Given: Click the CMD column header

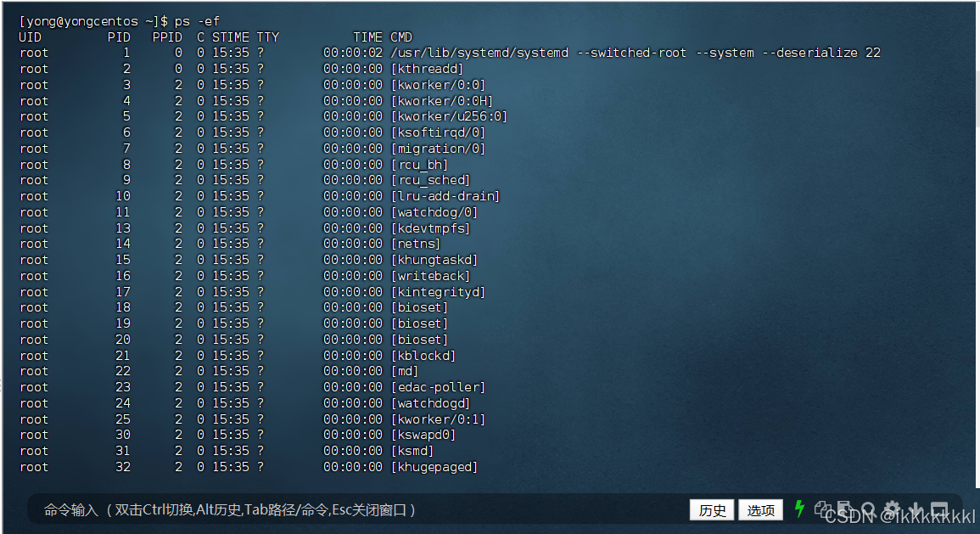Looking at the screenshot, I should coord(401,37).
